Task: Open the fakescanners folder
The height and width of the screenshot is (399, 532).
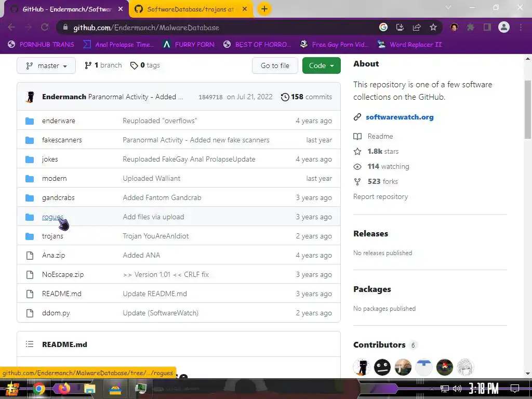Action: pyautogui.click(x=62, y=140)
